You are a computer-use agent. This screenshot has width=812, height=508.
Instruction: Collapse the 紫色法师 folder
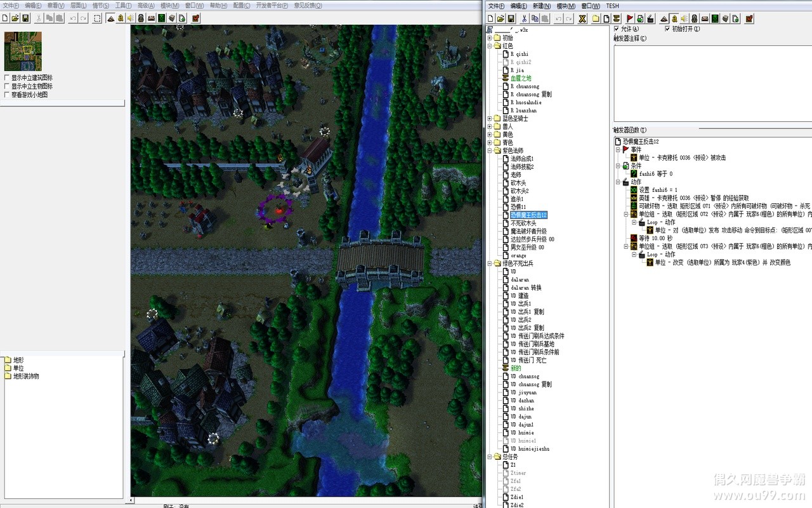pyautogui.click(x=490, y=150)
